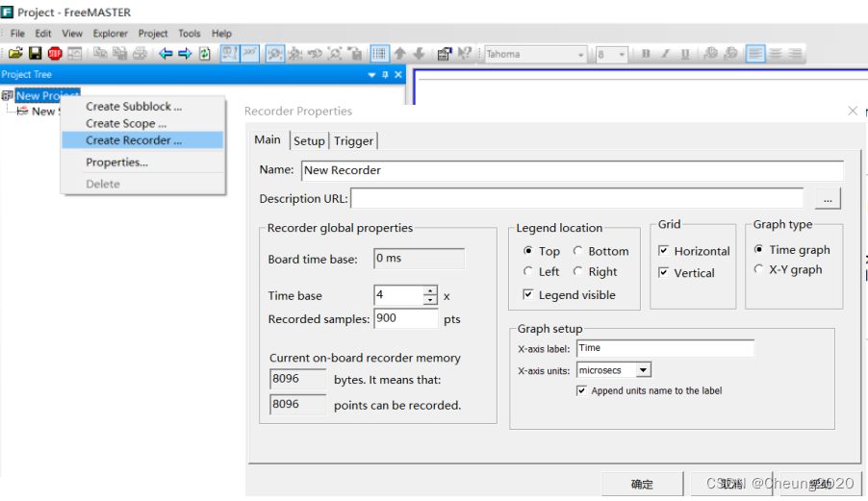
Task: Toggle Vertical grid checkbox
Action: point(664,273)
